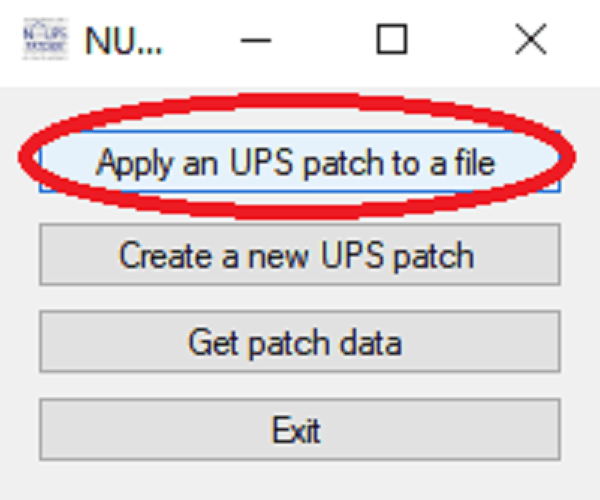Retrieve patch data with the third button
This screenshot has height=500, width=600.
tap(298, 343)
